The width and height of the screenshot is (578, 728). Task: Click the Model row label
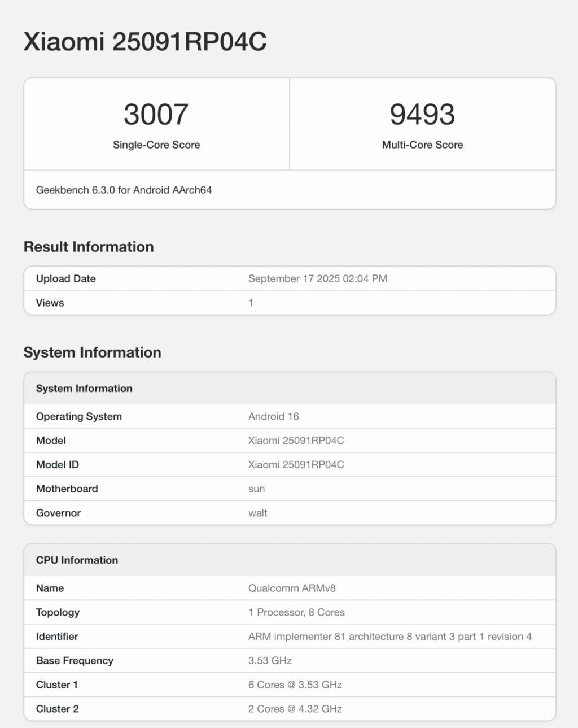pos(51,441)
